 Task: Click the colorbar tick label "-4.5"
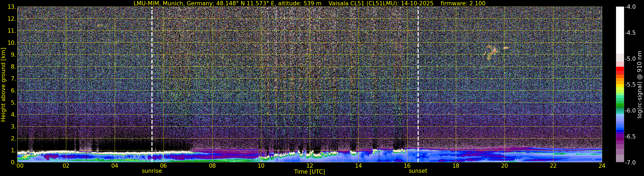point(630,33)
